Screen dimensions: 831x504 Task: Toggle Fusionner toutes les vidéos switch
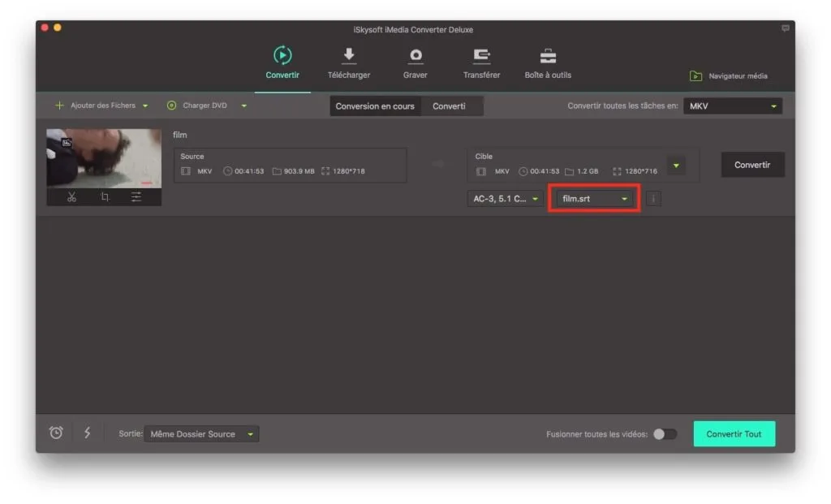(x=665, y=434)
